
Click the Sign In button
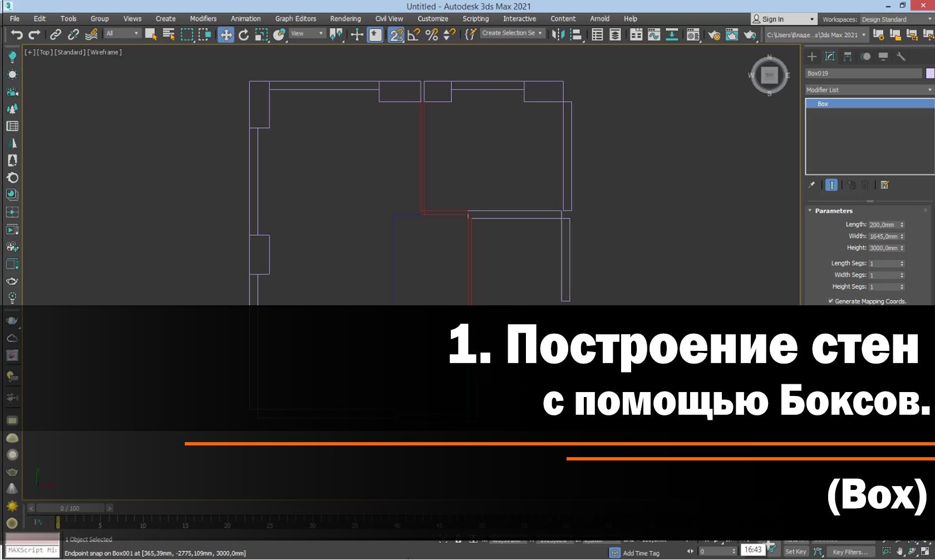pos(774,18)
